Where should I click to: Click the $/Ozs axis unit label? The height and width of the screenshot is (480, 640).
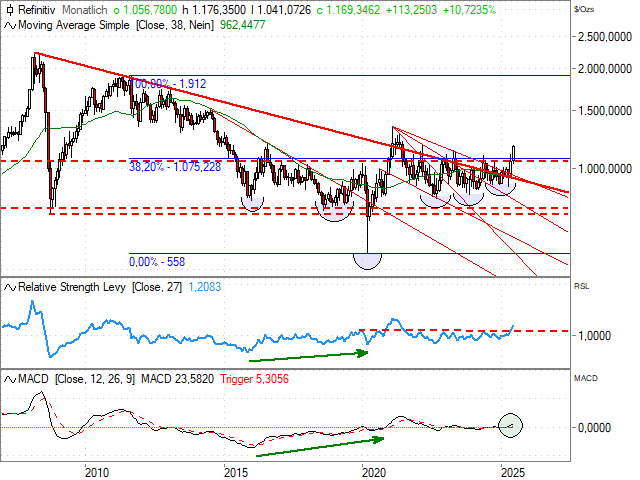(584, 9)
